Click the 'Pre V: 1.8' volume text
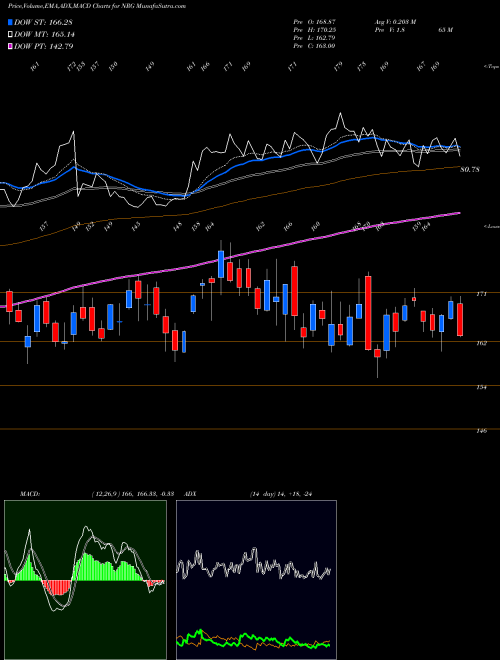 point(389,30)
